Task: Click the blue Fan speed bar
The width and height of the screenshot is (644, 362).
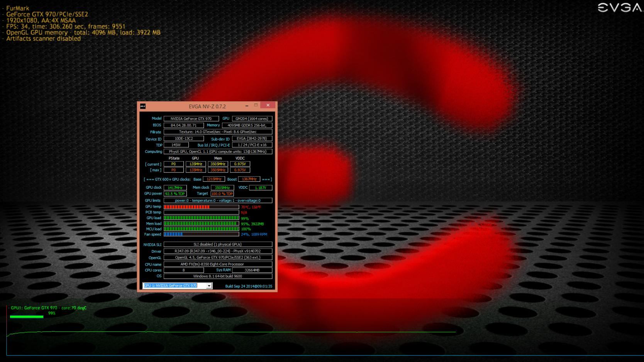Action: 201,234
